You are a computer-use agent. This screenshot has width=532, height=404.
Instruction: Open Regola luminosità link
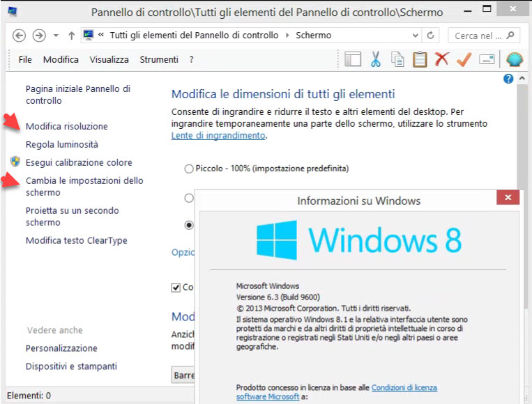pyautogui.click(x=62, y=144)
